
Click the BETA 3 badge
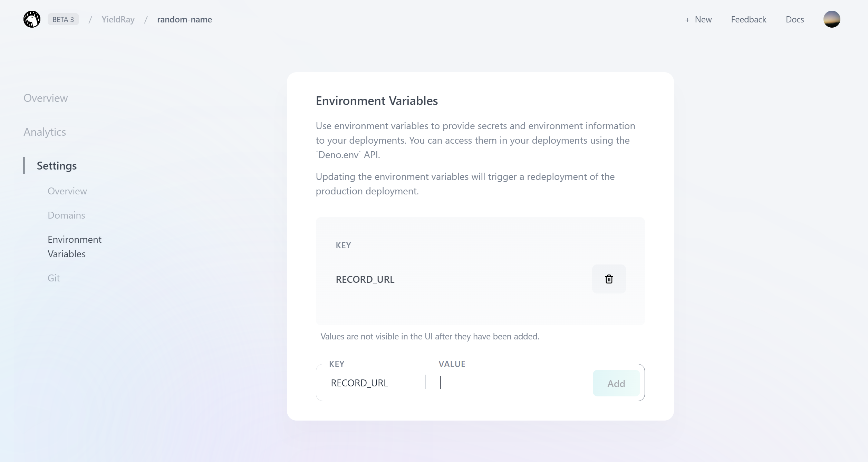(63, 19)
